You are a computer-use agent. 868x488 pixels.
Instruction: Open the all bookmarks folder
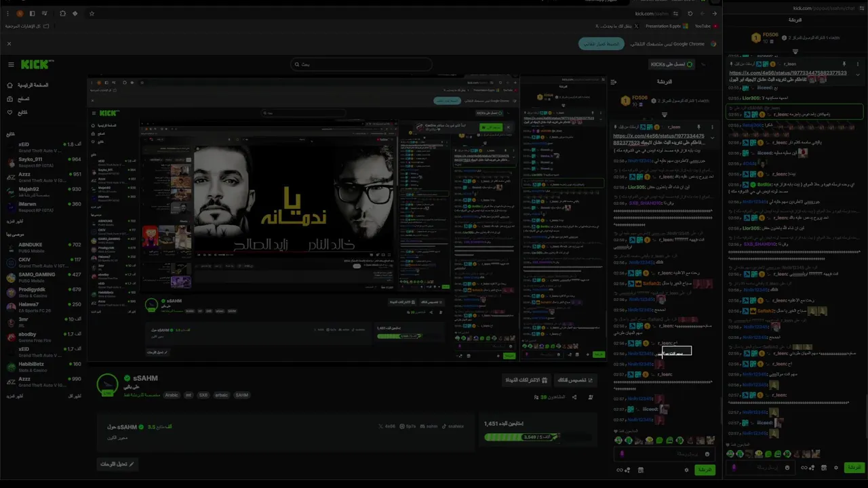tap(27, 26)
